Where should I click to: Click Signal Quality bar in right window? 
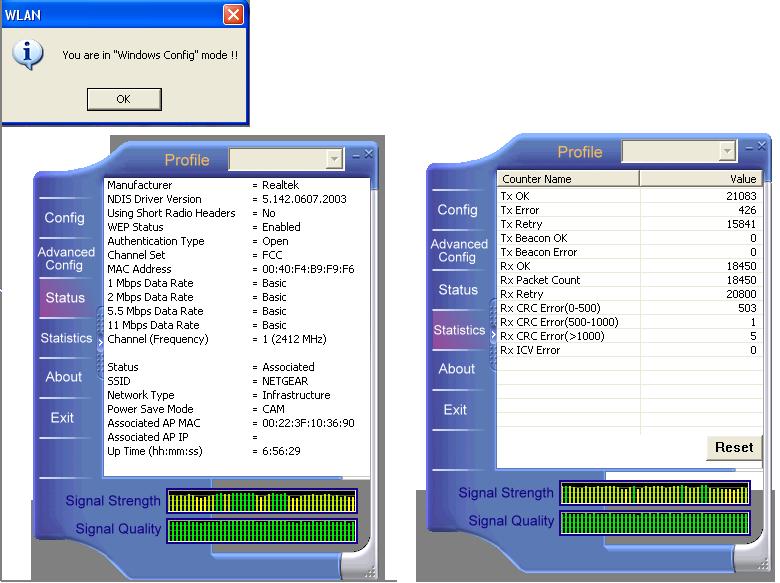(x=655, y=522)
